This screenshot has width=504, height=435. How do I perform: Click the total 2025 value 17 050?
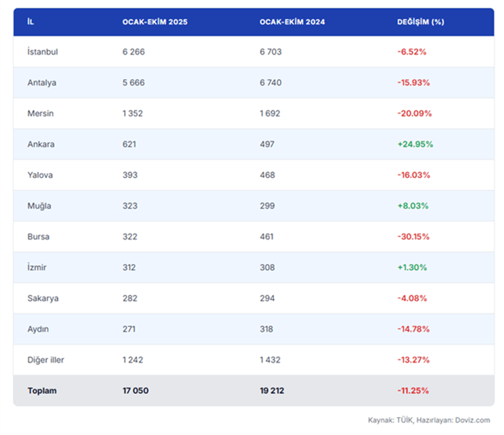[135, 391]
